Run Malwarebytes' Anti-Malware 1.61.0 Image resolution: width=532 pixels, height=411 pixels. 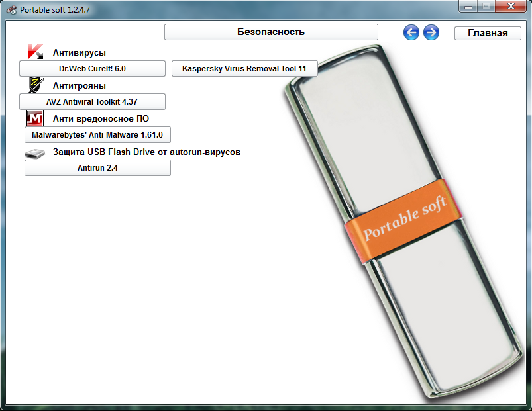pos(97,135)
